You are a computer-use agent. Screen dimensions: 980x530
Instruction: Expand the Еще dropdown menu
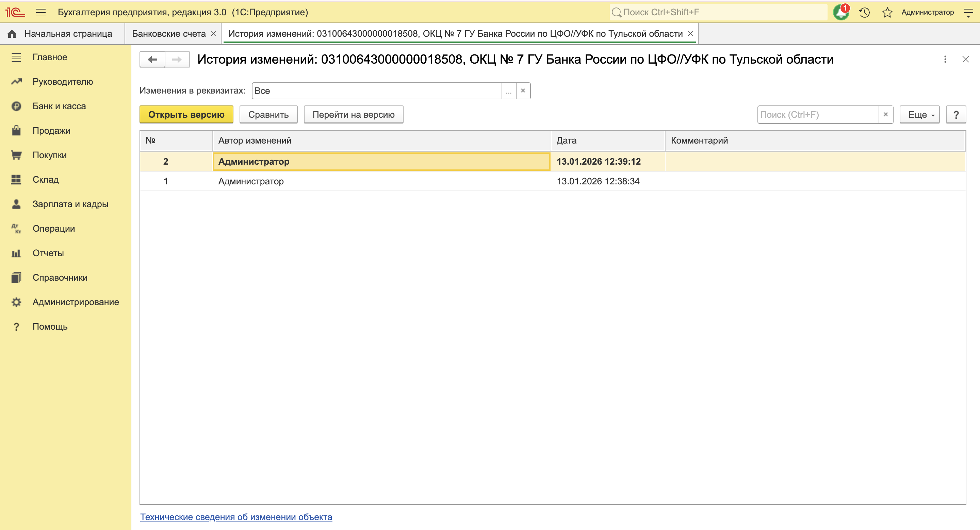pyautogui.click(x=919, y=114)
